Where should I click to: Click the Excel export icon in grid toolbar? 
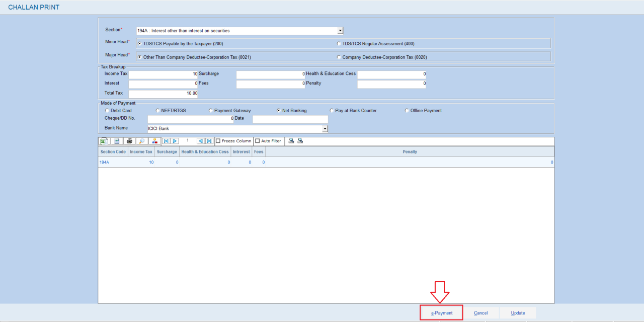(103, 141)
